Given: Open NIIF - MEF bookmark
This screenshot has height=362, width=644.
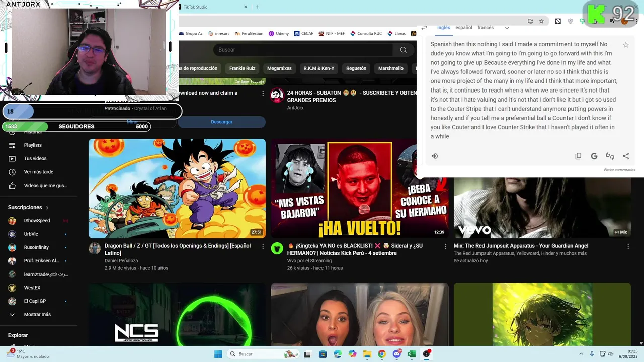Looking at the screenshot, I should tap(332, 34).
